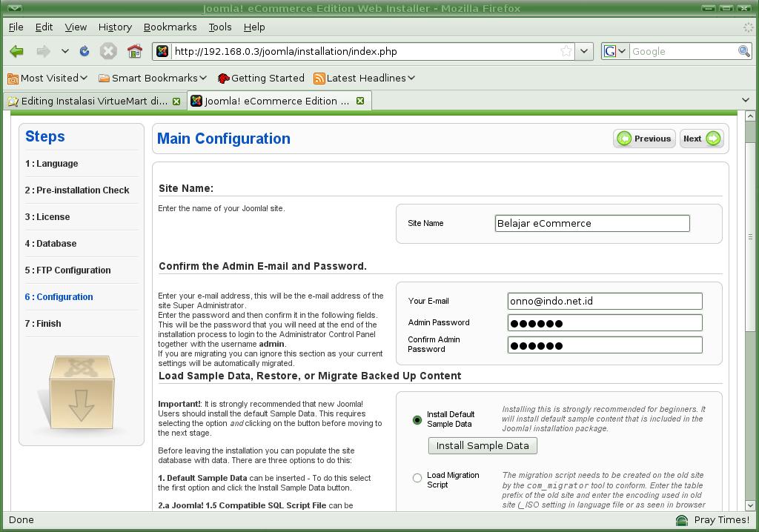The image size is (759, 532).
Task: Select Load Migration Script radio option
Action: [417, 478]
